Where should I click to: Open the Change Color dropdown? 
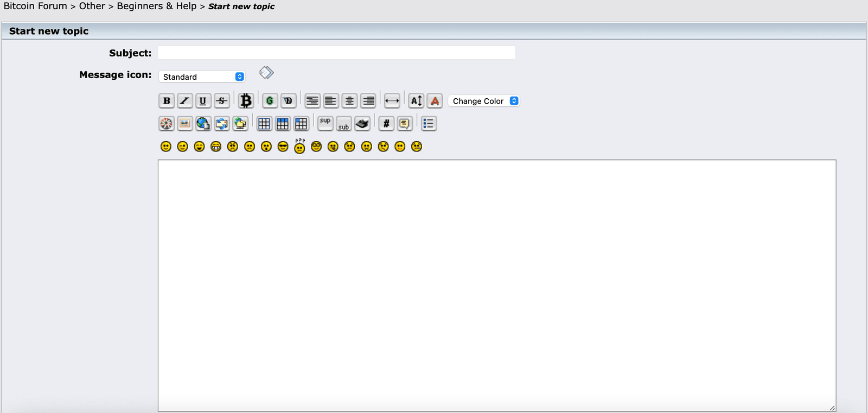pos(483,101)
